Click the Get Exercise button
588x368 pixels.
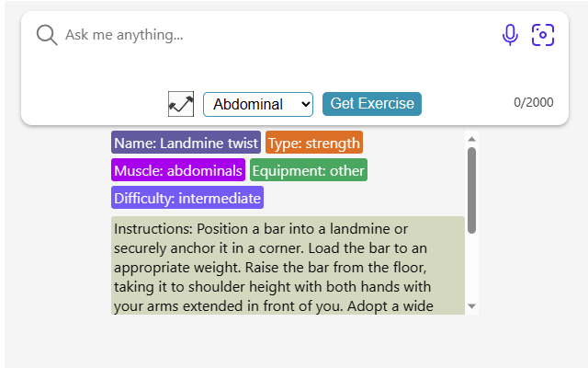click(372, 104)
